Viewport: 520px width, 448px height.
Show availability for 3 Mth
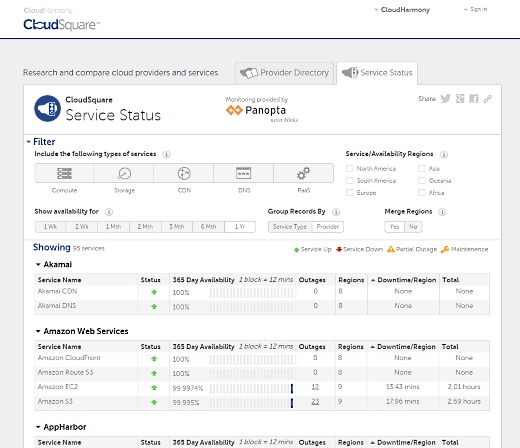177,227
